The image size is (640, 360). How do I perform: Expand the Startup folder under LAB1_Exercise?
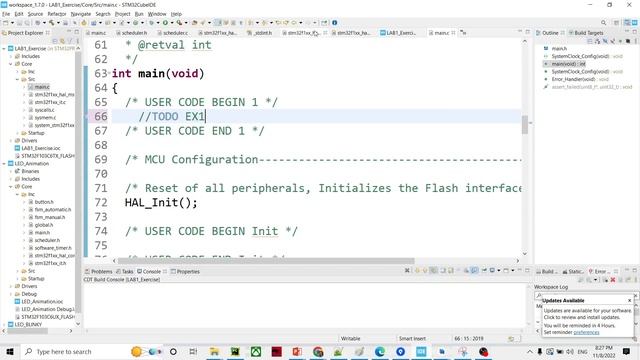tap(17, 133)
